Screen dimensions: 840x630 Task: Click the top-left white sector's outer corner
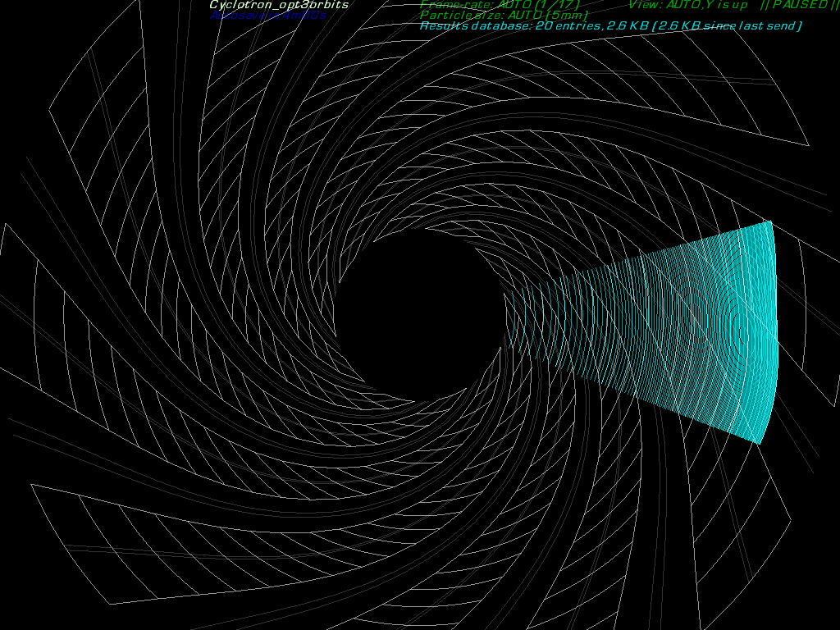(x=49, y=107)
